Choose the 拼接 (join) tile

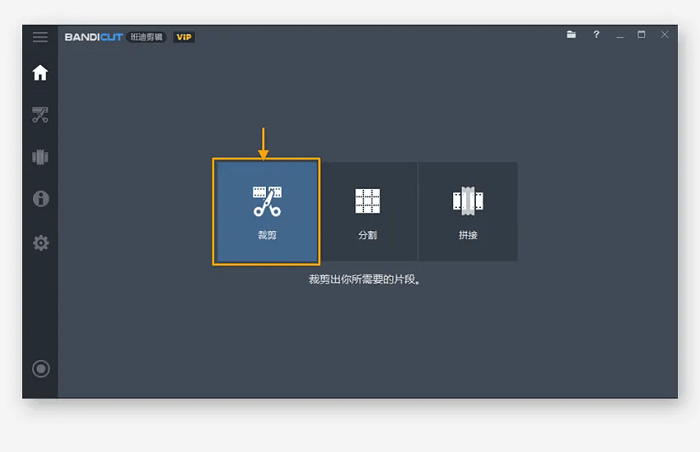(467, 211)
